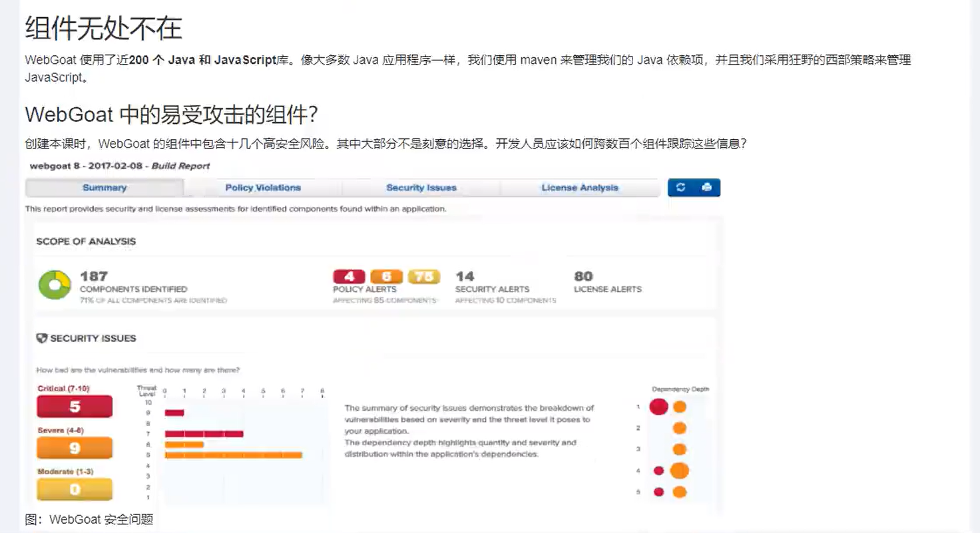
Task: Click the '组件无处不在' page heading
Action: point(103,29)
